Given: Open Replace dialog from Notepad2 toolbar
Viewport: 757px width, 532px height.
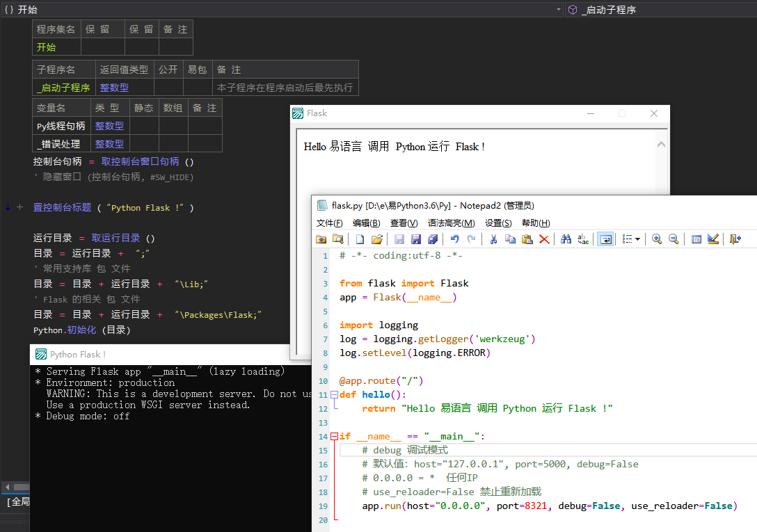Looking at the screenshot, I should [x=583, y=239].
